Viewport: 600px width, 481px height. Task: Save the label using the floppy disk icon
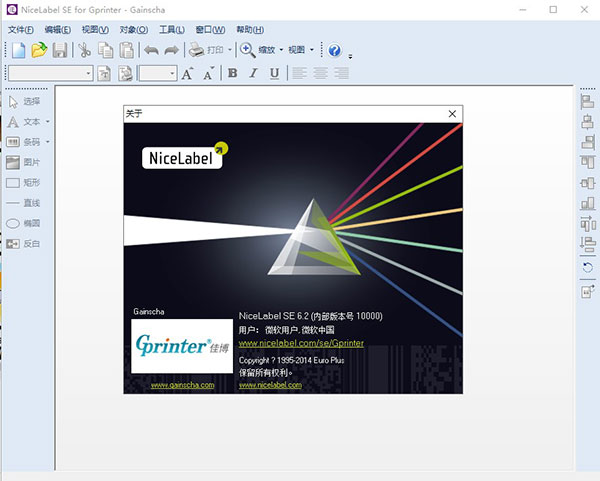click(x=60, y=50)
